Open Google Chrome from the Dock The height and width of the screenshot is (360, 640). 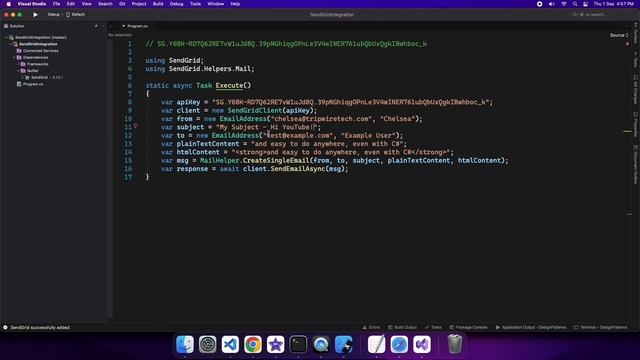(x=253, y=344)
